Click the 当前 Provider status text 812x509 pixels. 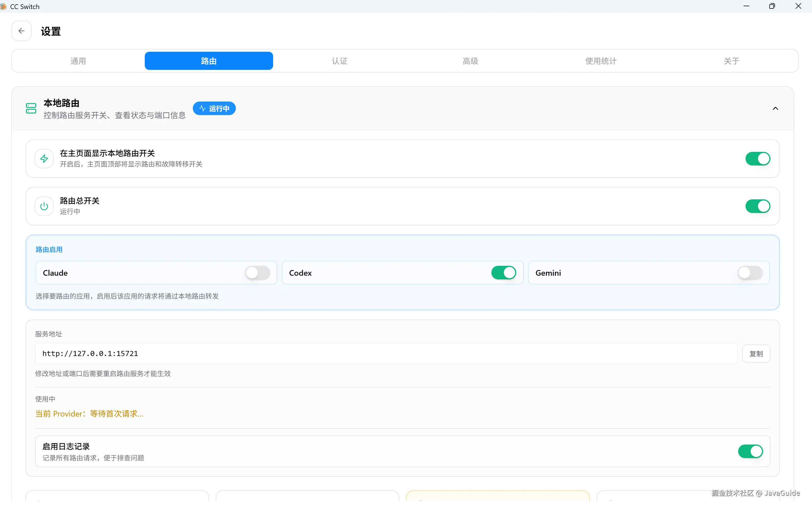tap(89, 414)
